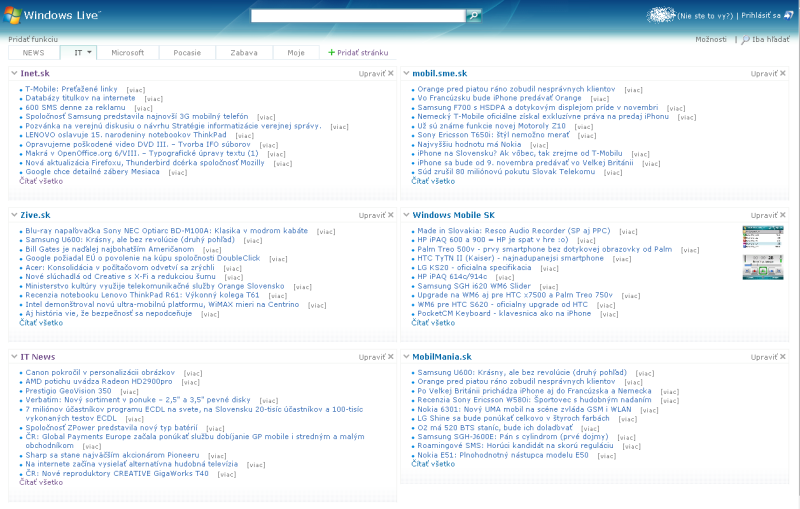This screenshot has height=509, width=800.
Task: Click the sign-in icon beside Prihlásiť sa
Action: click(788, 15)
